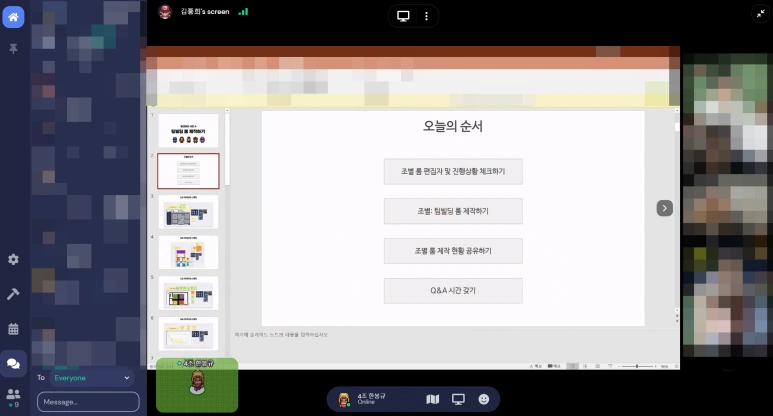Image resolution: width=773 pixels, height=416 pixels.
Task: Select slide 2 thumbnail in the slide panel
Action: 188,171
